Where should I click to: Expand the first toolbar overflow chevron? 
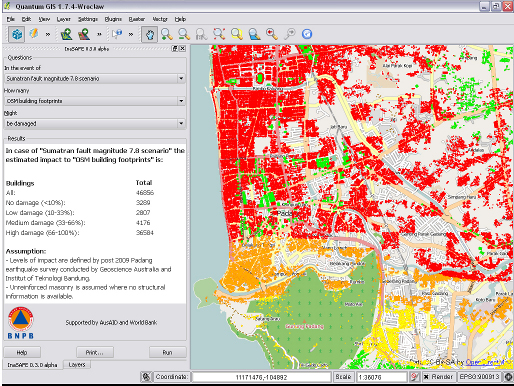coord(48,34)
